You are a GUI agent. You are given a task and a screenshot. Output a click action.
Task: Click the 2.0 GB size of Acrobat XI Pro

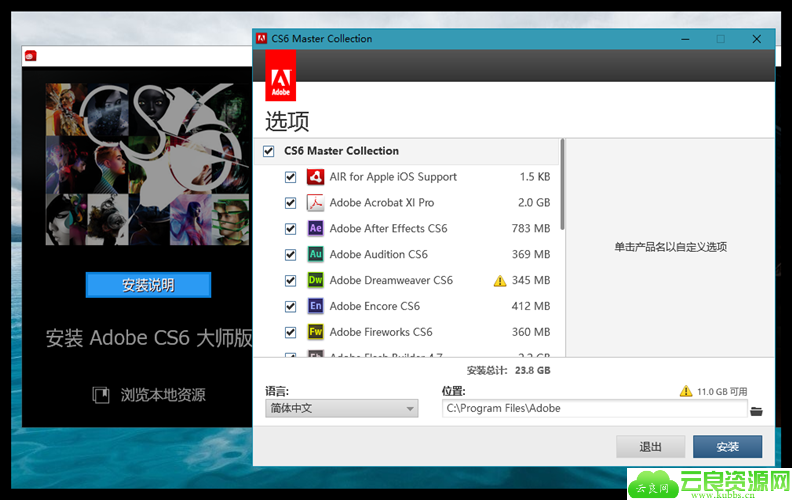click(534, 203)
